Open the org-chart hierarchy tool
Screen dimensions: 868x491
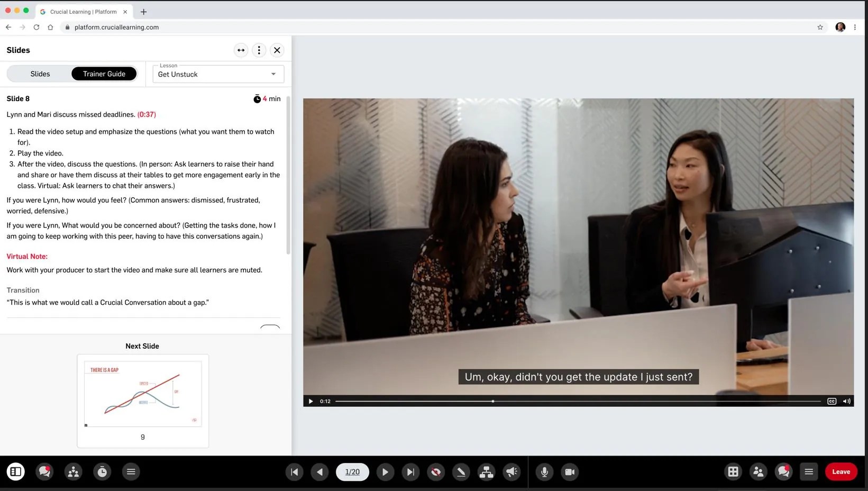[486, 471]
